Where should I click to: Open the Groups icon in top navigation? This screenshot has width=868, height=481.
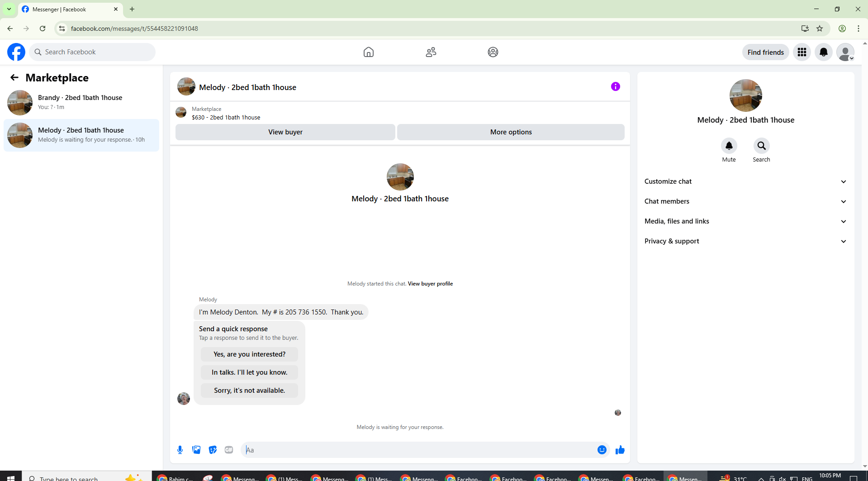click(493, 52)
